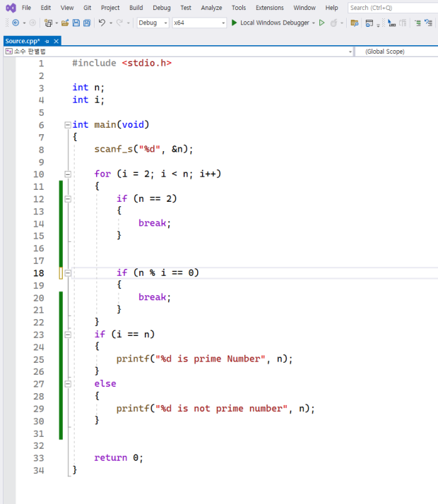Open the Git menu

click(x=87, y=8)
